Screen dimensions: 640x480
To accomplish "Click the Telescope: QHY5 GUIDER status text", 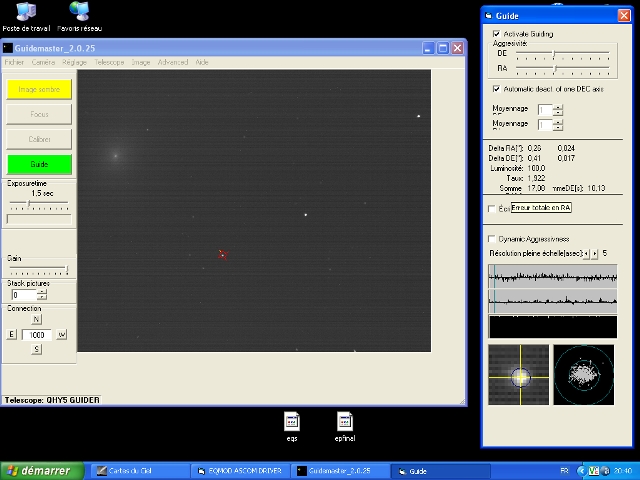I will click(52, 400).
